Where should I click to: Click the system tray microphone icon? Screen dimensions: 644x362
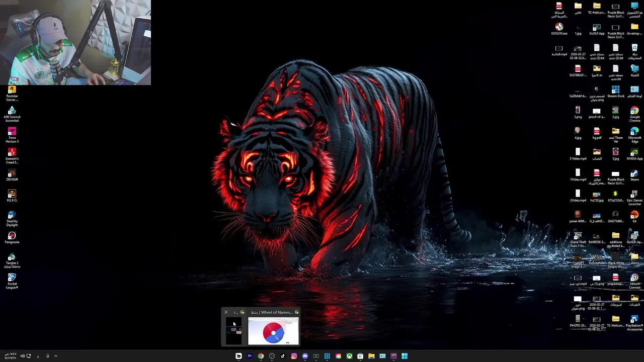point(47,356)
